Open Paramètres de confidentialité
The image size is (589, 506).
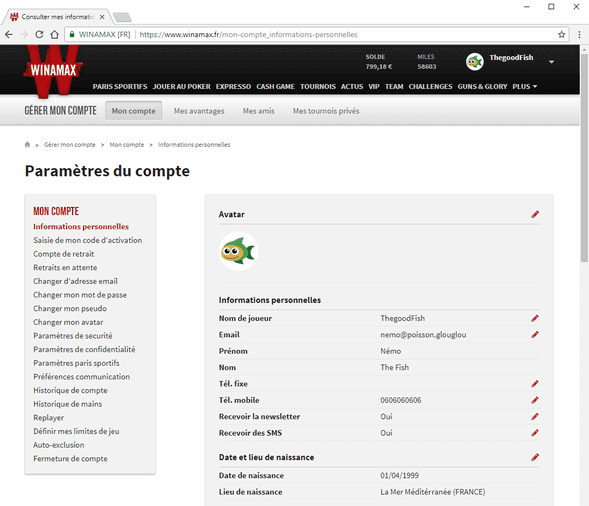pyautogui.click(x=84, y=349)
